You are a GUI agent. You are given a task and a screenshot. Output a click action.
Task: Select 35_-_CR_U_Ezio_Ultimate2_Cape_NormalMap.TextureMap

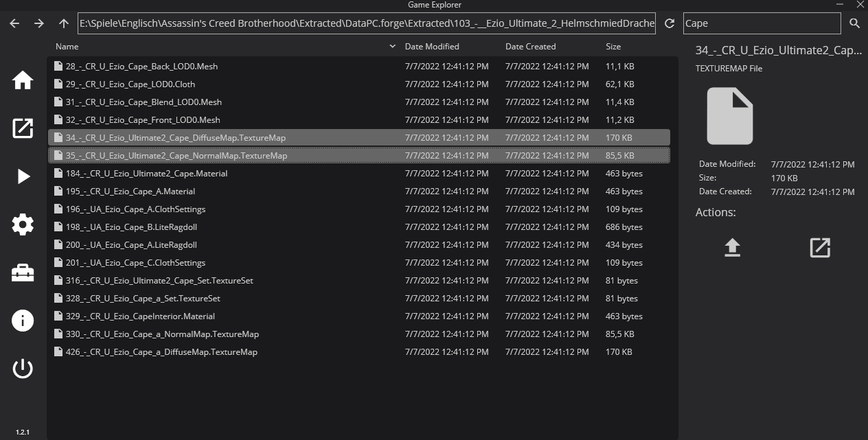tap(359, 156)
